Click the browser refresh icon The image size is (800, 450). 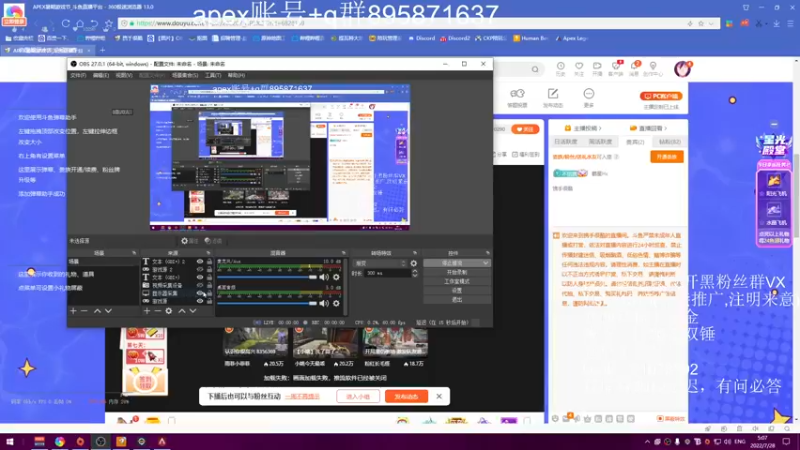pyautogui.click(x=66, y=23)
